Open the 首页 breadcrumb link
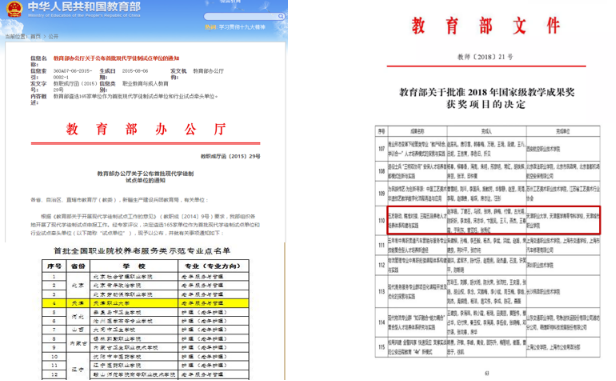Image resolution: width=616 pixels, height=381 pixels. (x=35, y=37)
